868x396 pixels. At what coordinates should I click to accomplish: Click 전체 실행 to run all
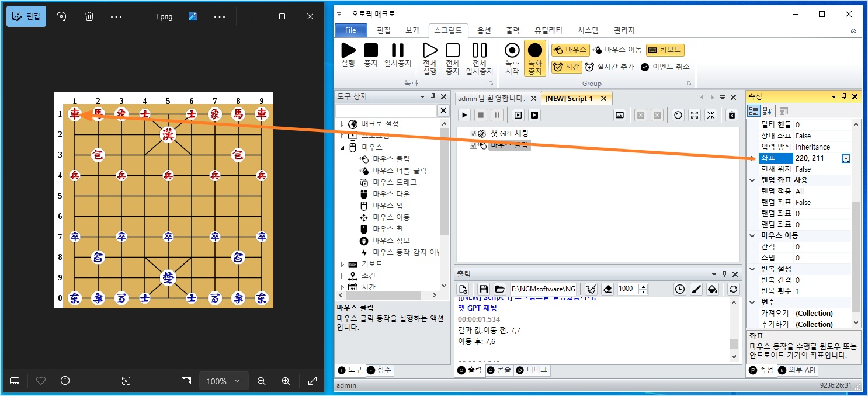[x=430, y=58]
